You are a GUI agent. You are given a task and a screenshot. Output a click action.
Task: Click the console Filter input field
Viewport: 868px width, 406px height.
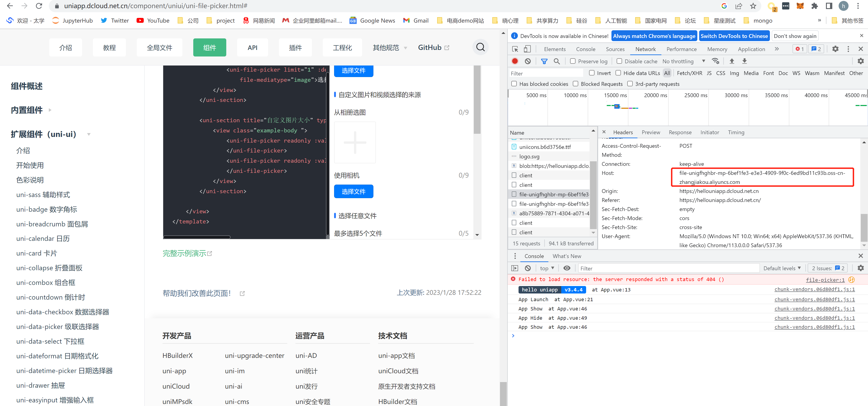[669, 268]
